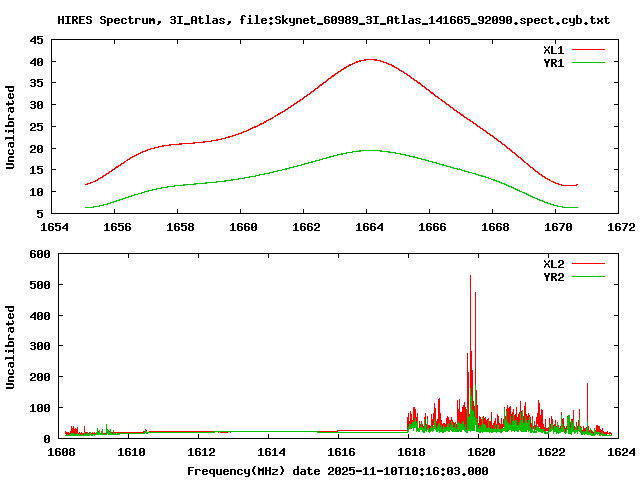Click the isolated spike near 1623 MHz
Screen dimensions: 640x480
(x=587, y=384)
